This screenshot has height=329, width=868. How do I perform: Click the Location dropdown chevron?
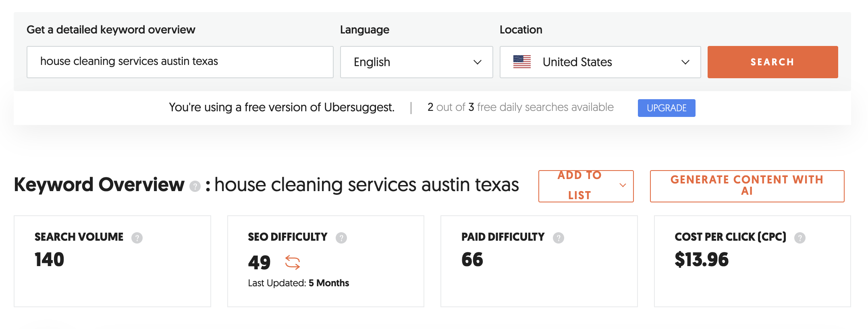tap(685, 62)
